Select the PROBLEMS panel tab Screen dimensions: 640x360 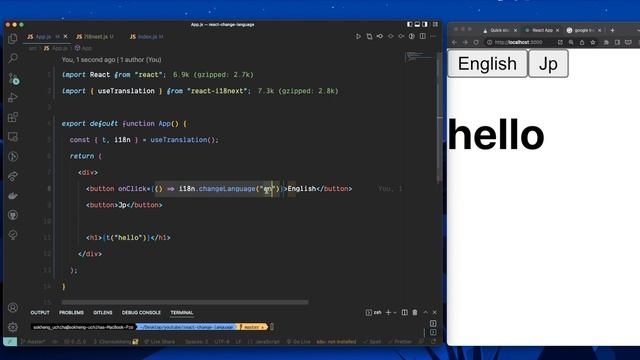(x=71, y=313)
